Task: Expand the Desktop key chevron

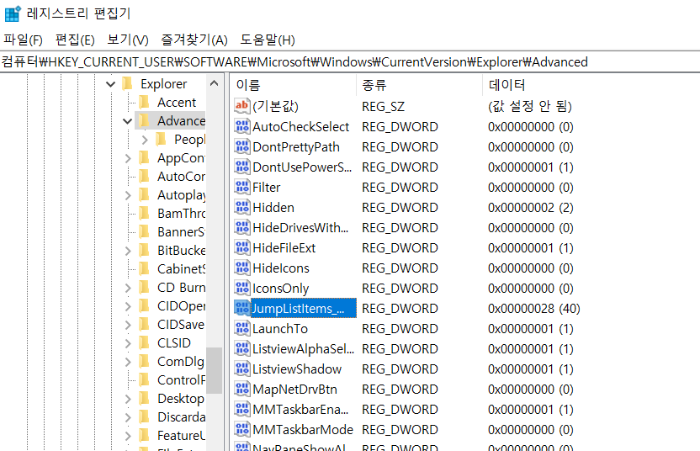Action: tap(128, 398)
